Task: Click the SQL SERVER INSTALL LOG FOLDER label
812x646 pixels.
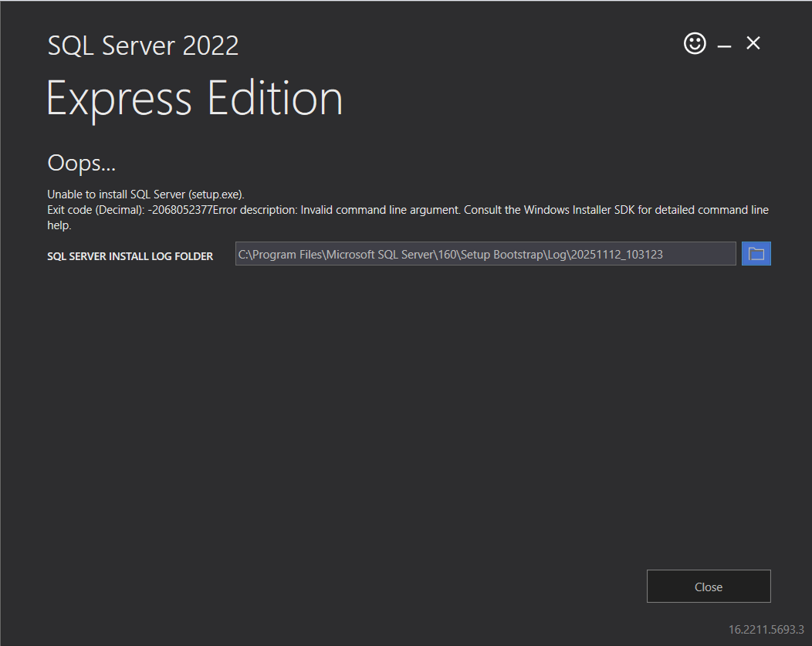Action: click(x=130, y=255)
